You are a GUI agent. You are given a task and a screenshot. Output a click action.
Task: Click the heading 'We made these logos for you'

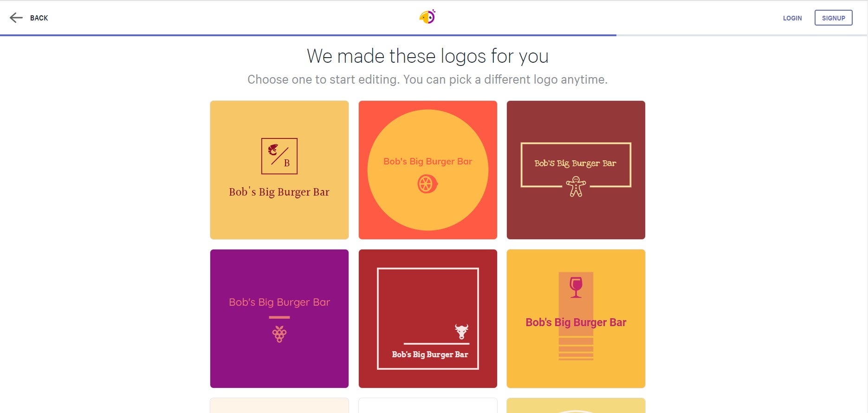tap(428, 56)
